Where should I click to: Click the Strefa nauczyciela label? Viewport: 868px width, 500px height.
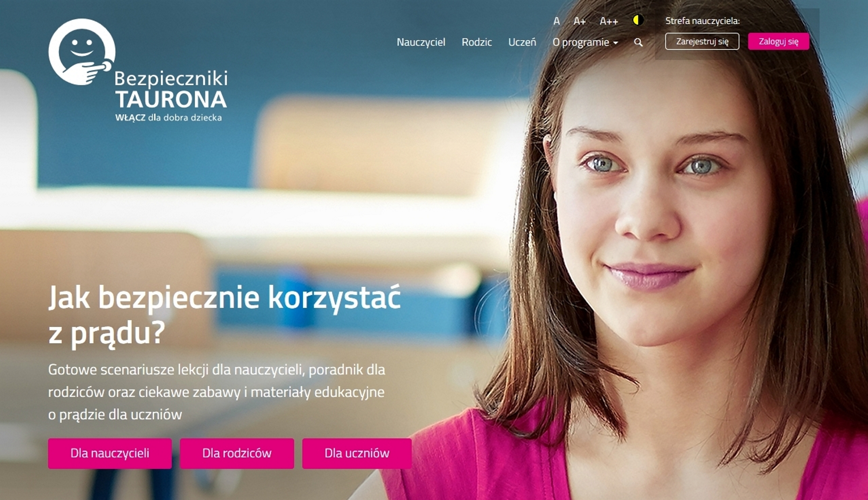(703, 21)
